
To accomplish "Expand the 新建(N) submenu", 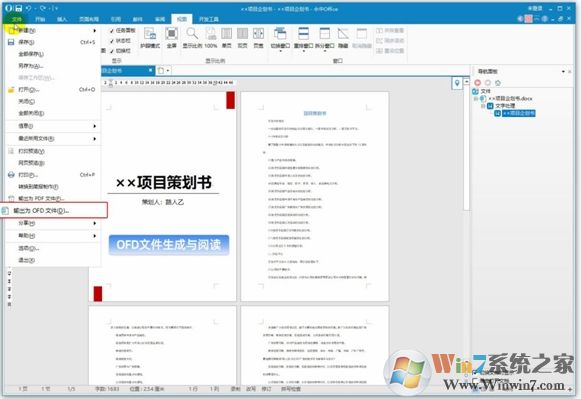I will pos(52,30).
